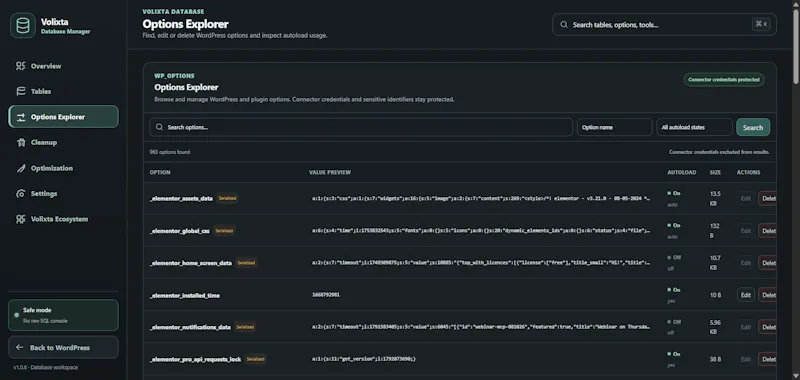Click the get_version value preview text
Screen dimensions: 800x380
pyautogui.click(x=364, y=359)
